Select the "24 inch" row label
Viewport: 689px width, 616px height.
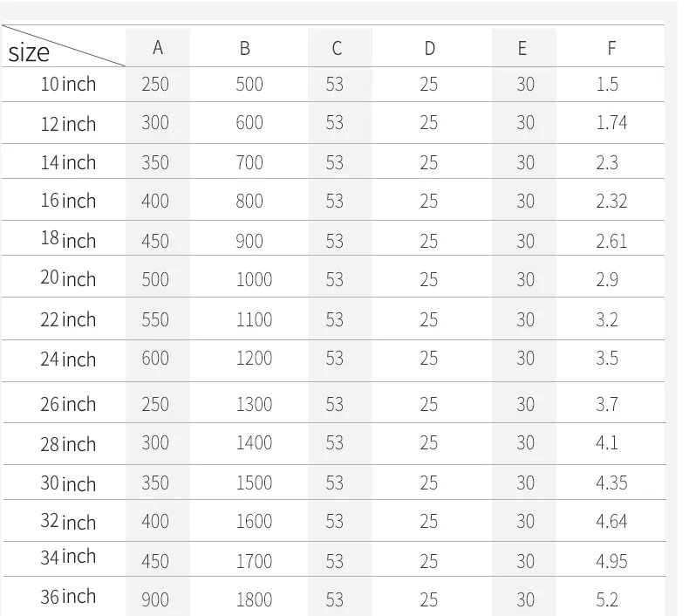pyautogui.click(x=68, y=359)
